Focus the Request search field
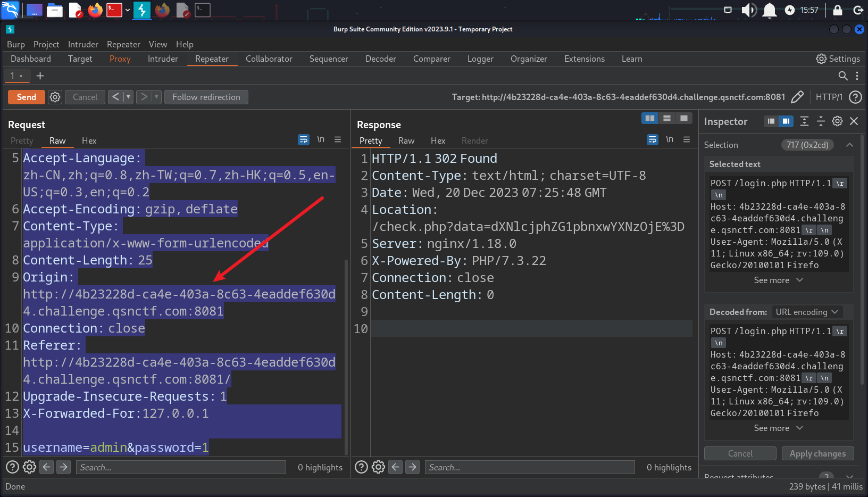 (181, 467)
